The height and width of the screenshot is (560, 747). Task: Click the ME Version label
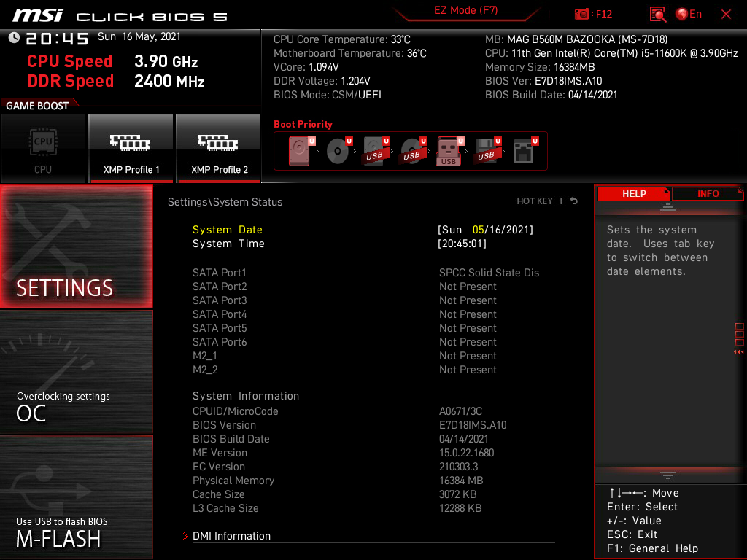click(x=220, y=452)
